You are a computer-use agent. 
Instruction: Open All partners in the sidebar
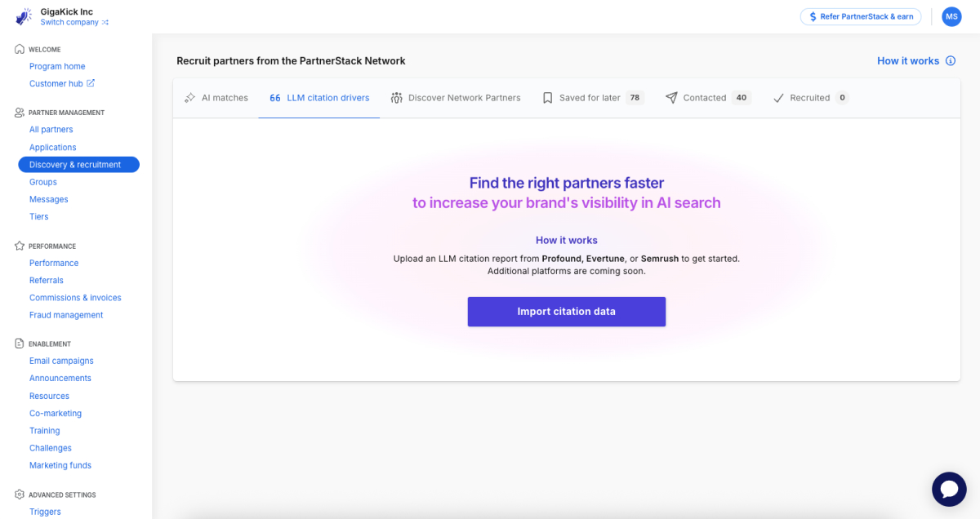coord(51,130)
